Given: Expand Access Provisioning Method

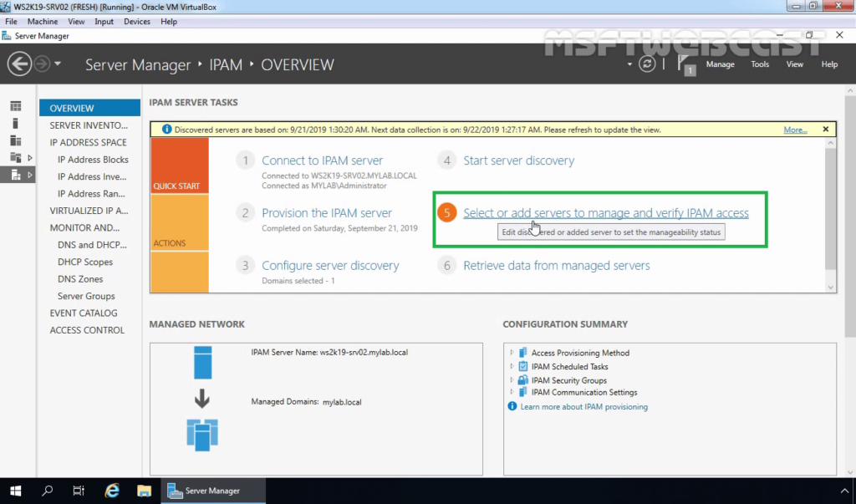Looking at the screenshot, I should tap(512, 353).
